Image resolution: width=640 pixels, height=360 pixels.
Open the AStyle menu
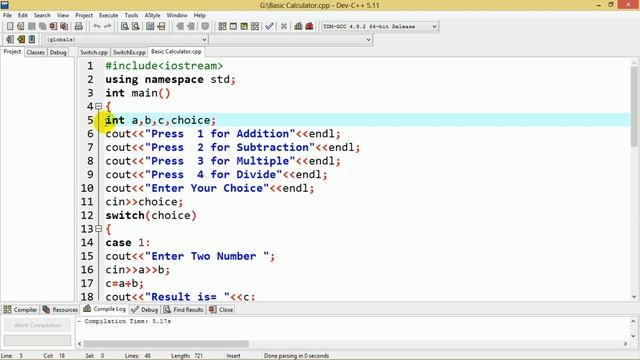(x=152, y=16)
